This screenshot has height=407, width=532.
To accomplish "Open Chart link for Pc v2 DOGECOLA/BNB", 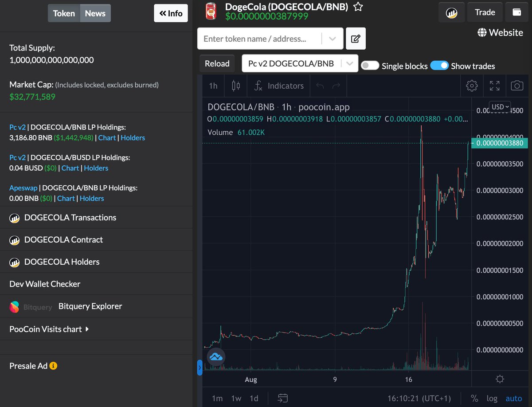I will tap(107, 138).
